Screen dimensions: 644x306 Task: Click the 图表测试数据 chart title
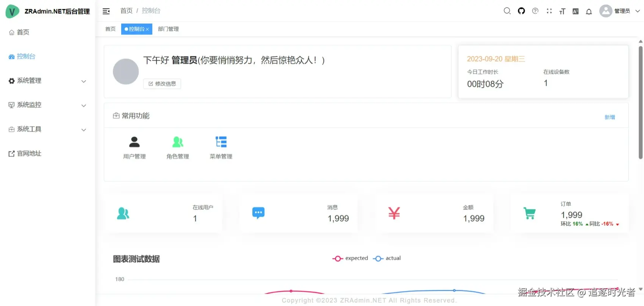tap(136, 259)
